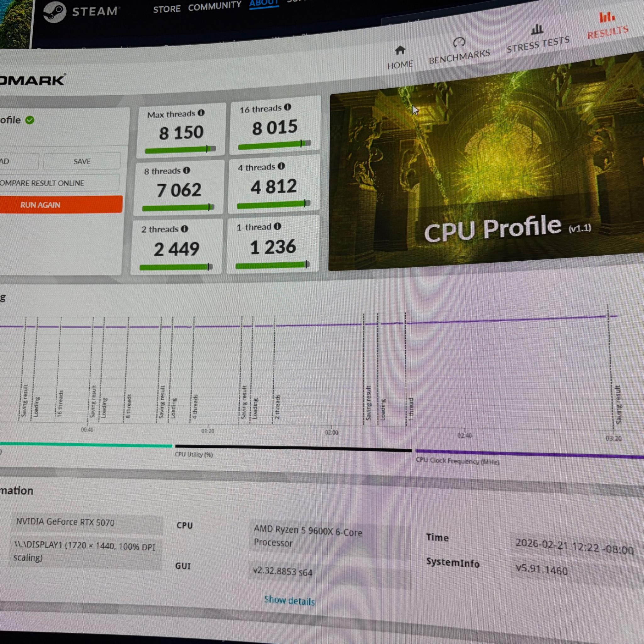
Task: Click the info icon beside 2 threads
Action: pyautogui.click(x=185, y=229)
